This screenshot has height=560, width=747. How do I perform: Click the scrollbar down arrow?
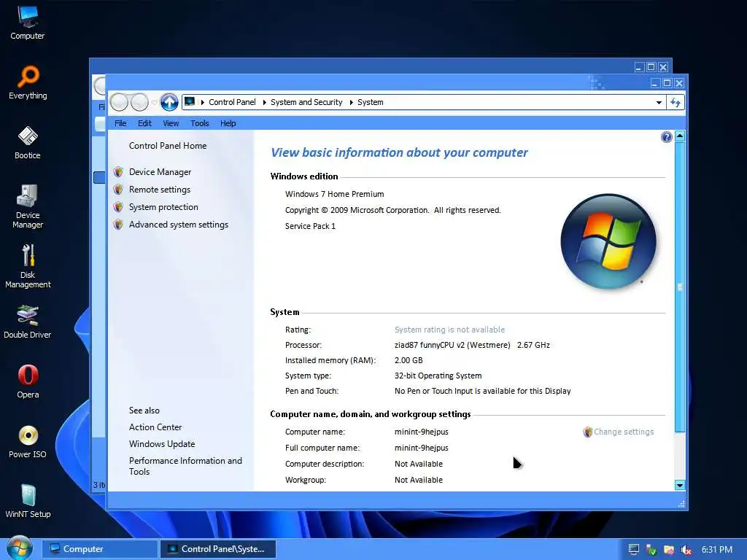click(680, 485)
